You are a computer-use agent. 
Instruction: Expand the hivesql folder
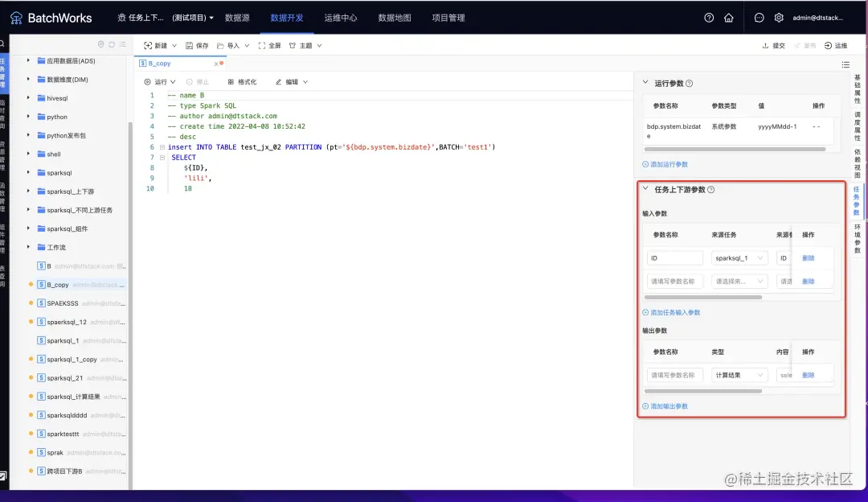point(28,98)
